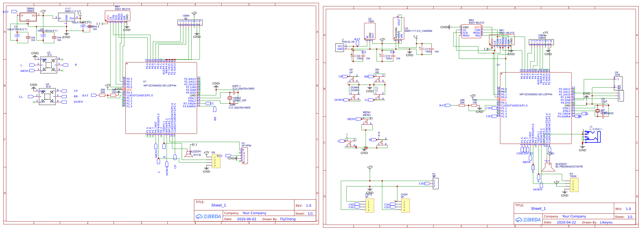
Task: Click REV 1.0 value in left title block
Action: tap(309, 206)
